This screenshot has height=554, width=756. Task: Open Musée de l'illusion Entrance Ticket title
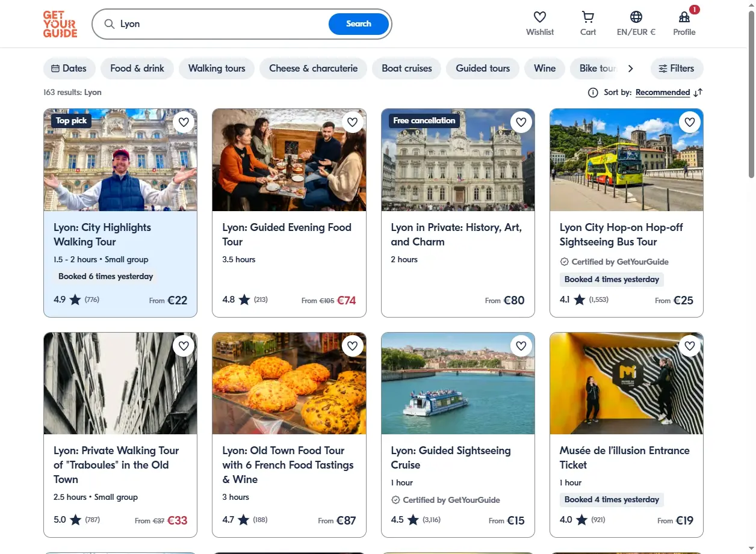tap(624, 458)
